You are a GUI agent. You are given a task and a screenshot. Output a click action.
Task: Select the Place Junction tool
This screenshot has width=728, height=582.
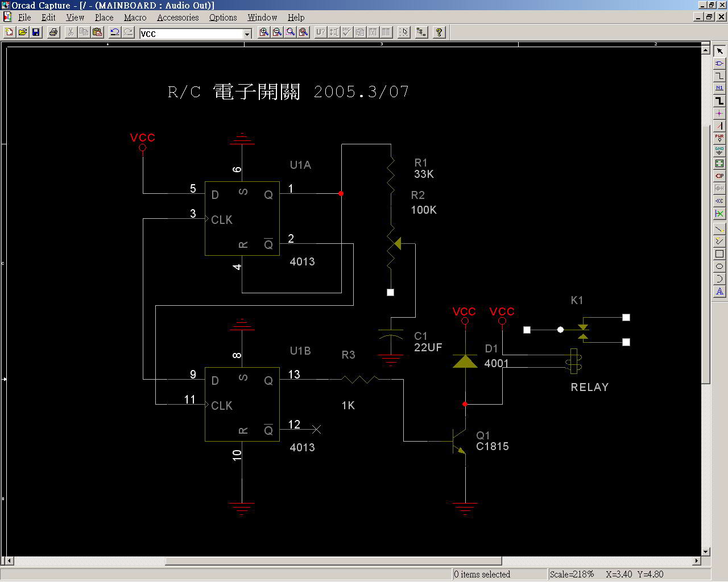click(x=719, y=114)
